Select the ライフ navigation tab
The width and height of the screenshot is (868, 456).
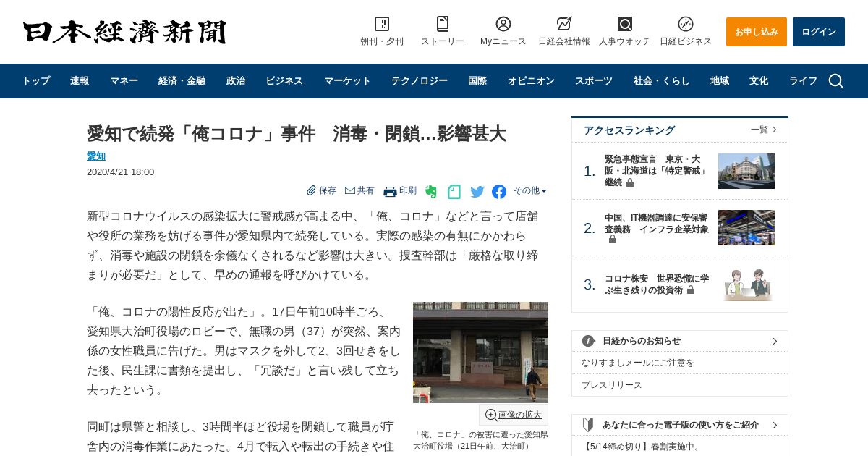point(803,81)
